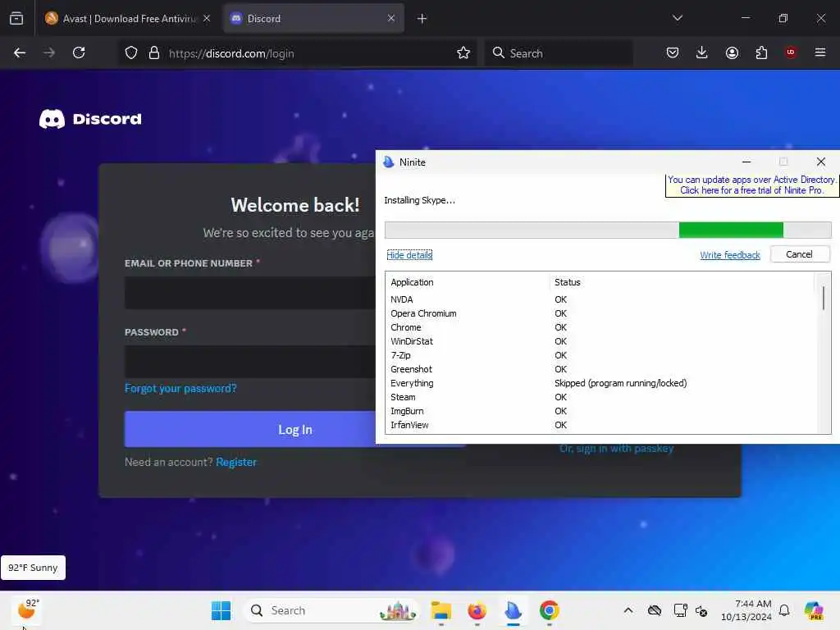Open the Register link
This screenshot has height=630, width=840.
236,462
